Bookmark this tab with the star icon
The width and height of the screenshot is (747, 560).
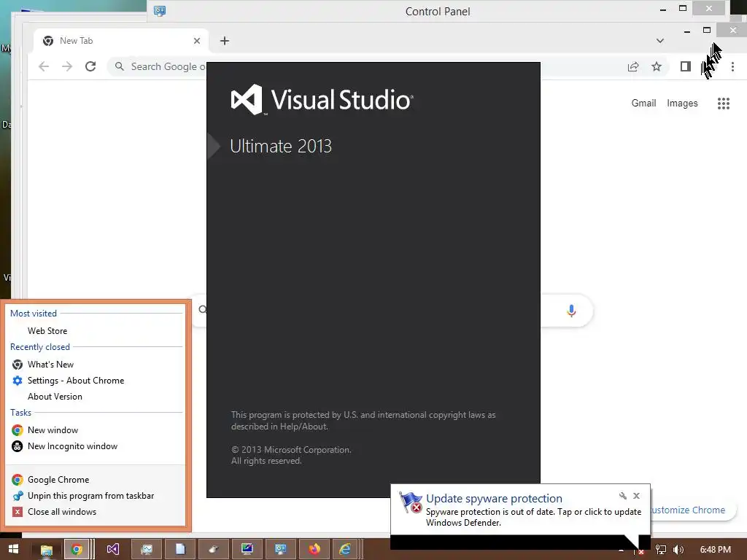657,66
